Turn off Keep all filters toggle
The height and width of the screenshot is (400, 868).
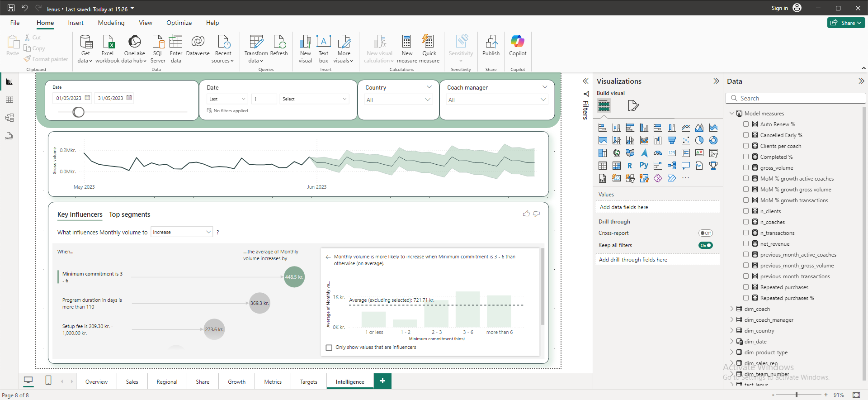tap(705, 245)
